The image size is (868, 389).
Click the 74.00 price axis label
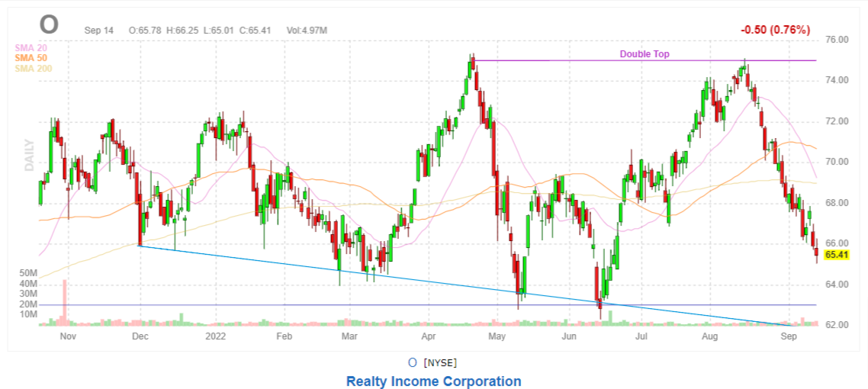click(x=837, y=80)
